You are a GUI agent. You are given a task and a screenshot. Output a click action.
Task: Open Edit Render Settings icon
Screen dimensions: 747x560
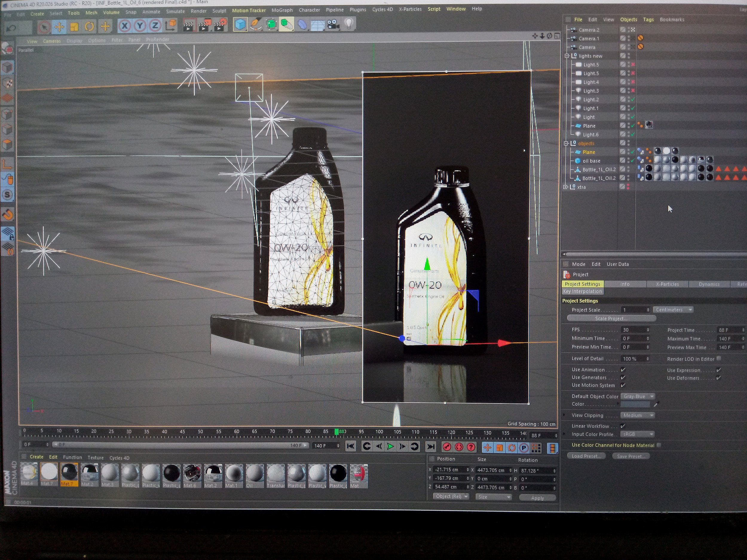click(x=220, y=25)
